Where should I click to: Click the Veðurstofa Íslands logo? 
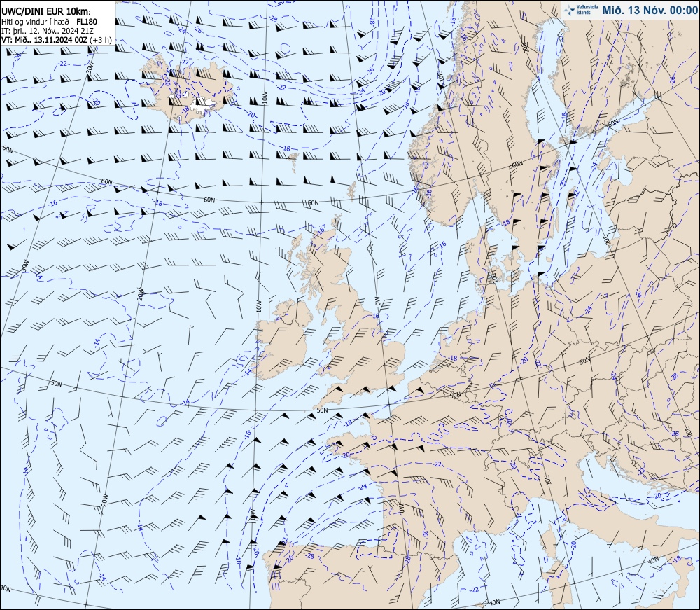coord(580,10)
